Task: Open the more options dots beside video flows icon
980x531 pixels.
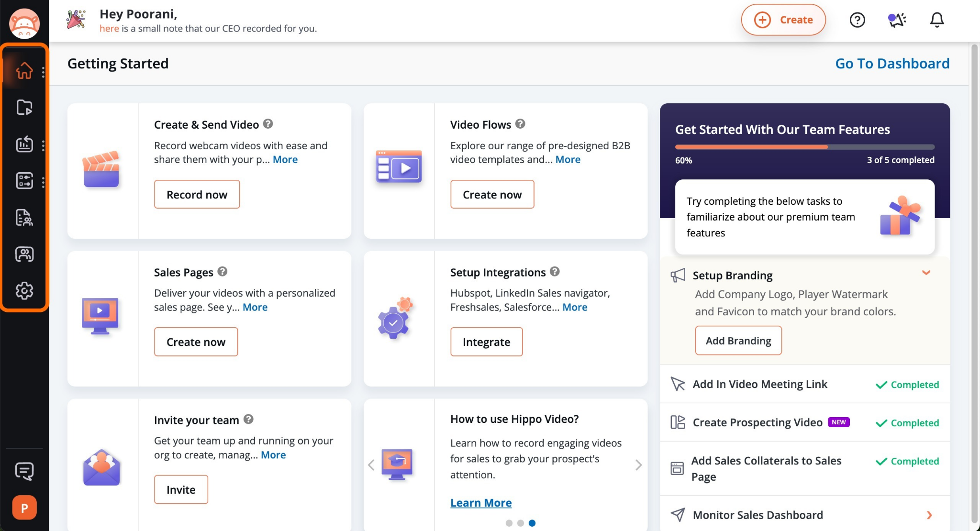Action: (x=43, y=182)
